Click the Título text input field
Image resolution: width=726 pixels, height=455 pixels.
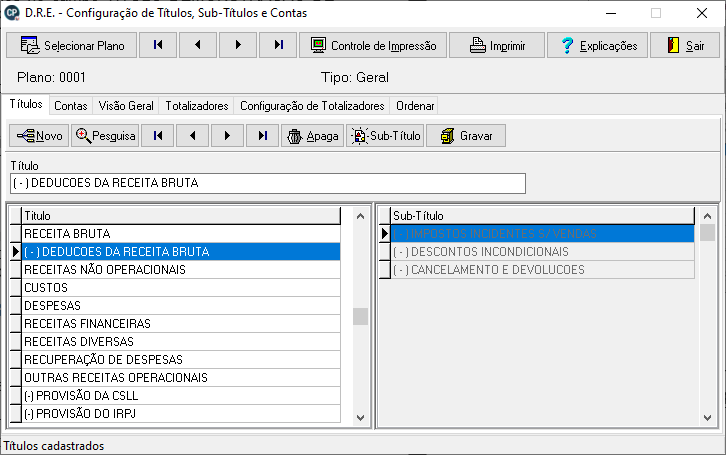pyautogui.click(x=268, y=183)
